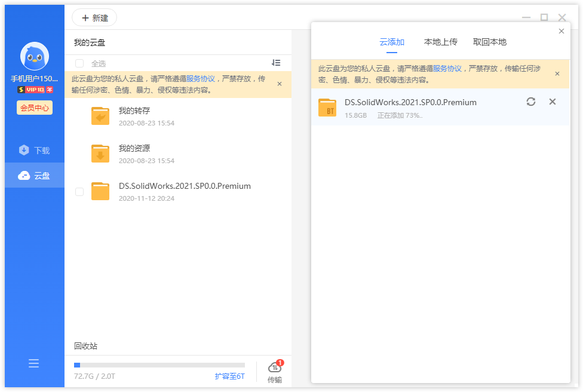This screenshot has height=392, width=583.
Task: Open 会员中心 member center
Action: point(35,108)
